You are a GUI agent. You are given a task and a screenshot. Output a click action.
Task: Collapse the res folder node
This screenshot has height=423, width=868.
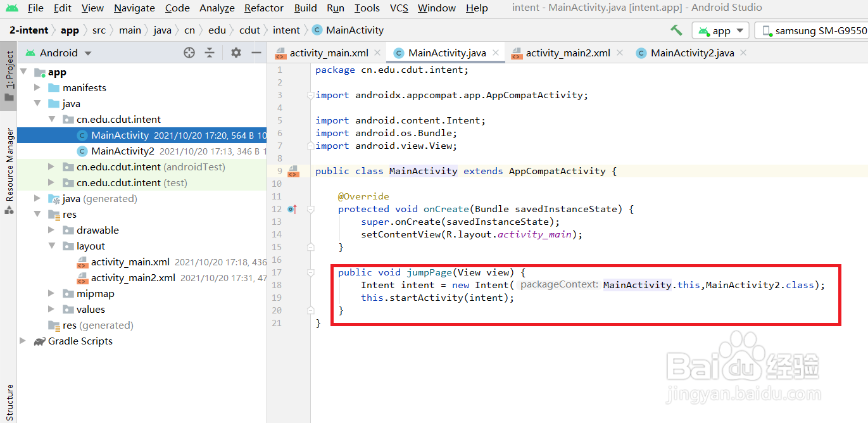(x=37, y=214)
